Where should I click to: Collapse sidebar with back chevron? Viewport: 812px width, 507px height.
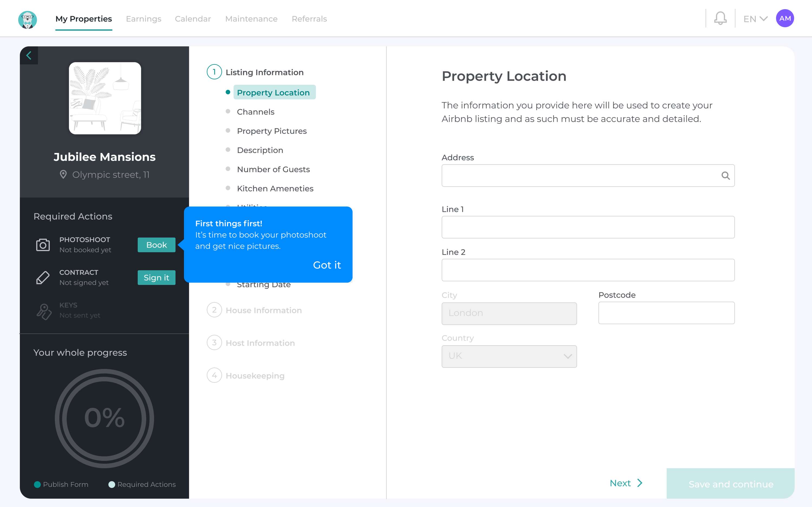(x=29, y=55)
